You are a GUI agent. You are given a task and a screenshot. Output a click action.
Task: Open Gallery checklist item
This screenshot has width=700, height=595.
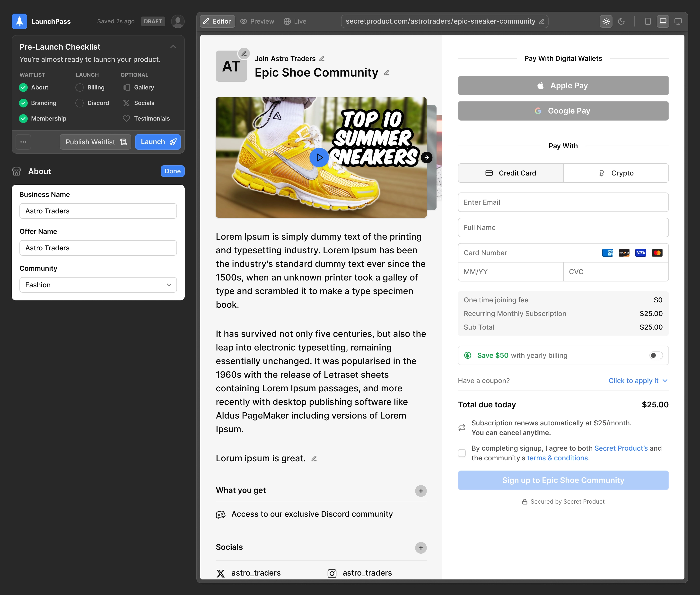point(139,87)
